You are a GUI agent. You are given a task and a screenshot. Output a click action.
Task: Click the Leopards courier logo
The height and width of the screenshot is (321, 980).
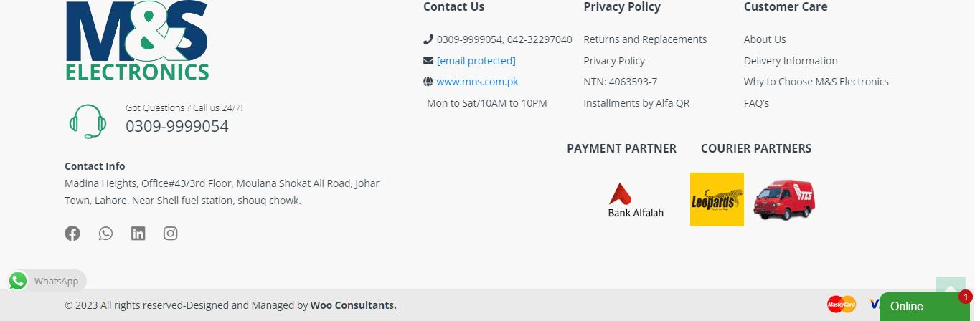[x=717, y=199]
